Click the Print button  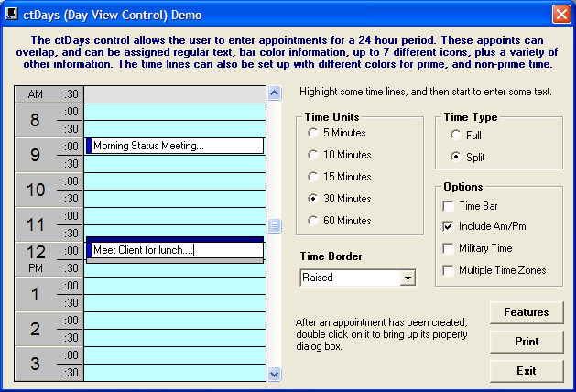[x=527, y=342]
